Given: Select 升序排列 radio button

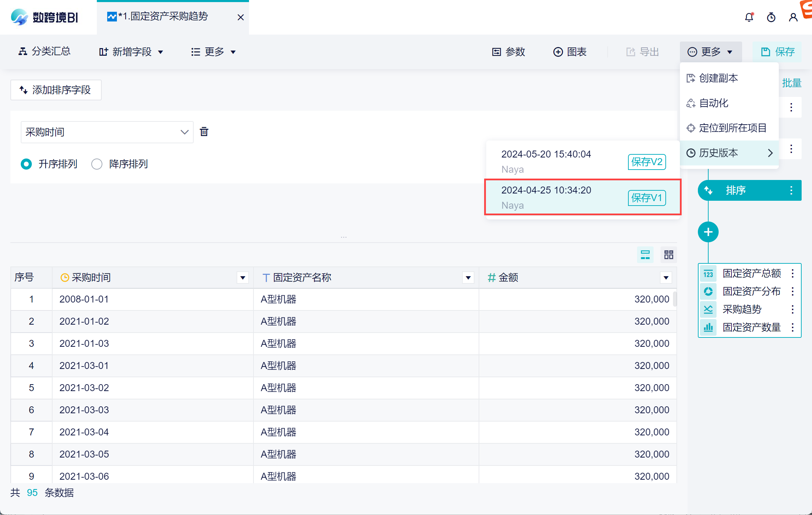Looking at the screenshot, I should tap(26, 164).
